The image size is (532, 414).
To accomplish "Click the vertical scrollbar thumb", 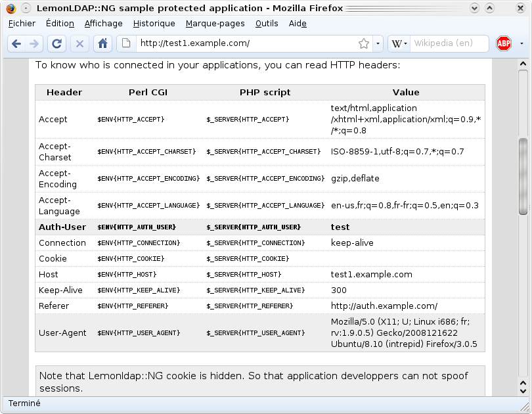I will 523,177.
